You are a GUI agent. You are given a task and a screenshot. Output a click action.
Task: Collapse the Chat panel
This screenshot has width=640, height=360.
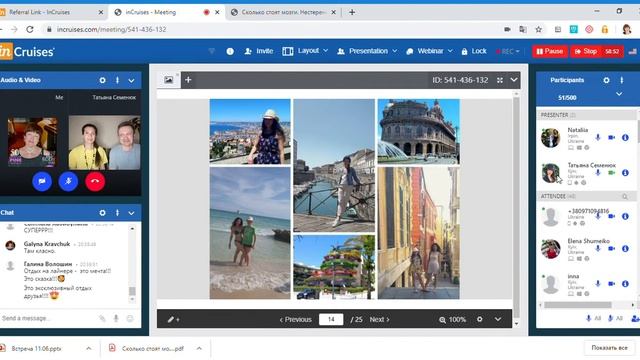(x=131, y=213)
